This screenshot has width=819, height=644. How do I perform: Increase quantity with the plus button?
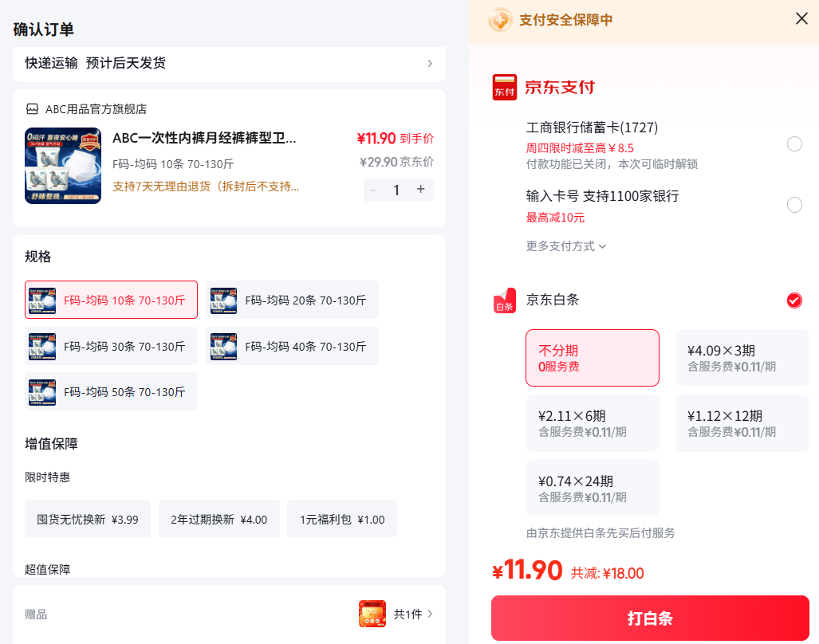(x=421, y=190)
